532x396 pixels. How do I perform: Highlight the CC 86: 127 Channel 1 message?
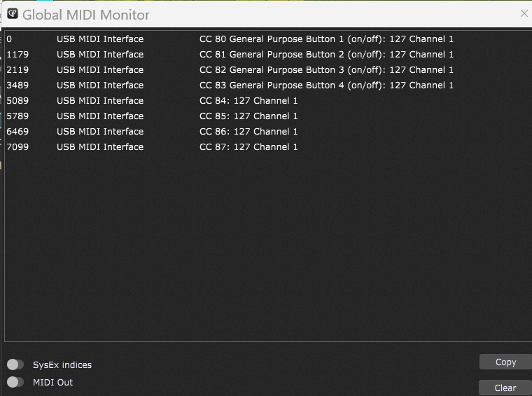pyautogui.click(x=248, y=132)
